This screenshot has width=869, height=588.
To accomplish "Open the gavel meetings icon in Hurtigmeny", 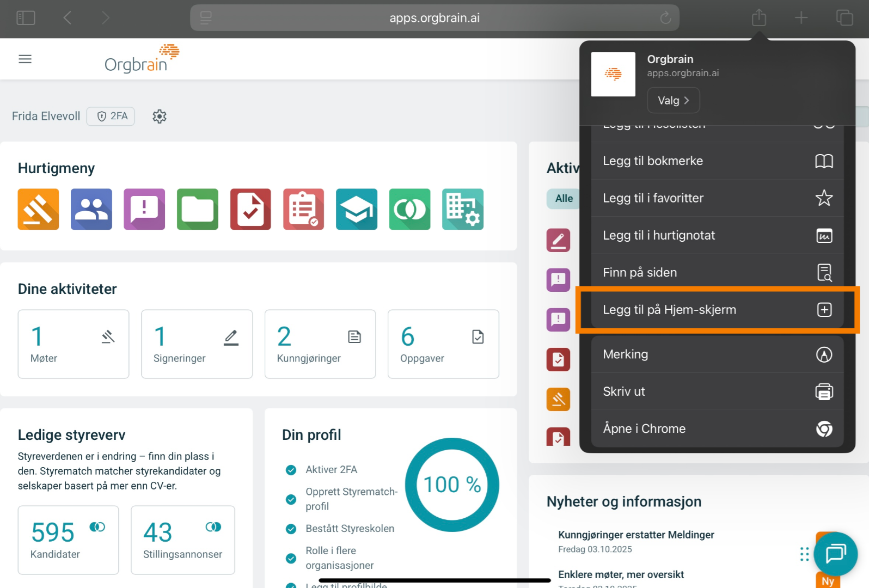I will point(38,210).
